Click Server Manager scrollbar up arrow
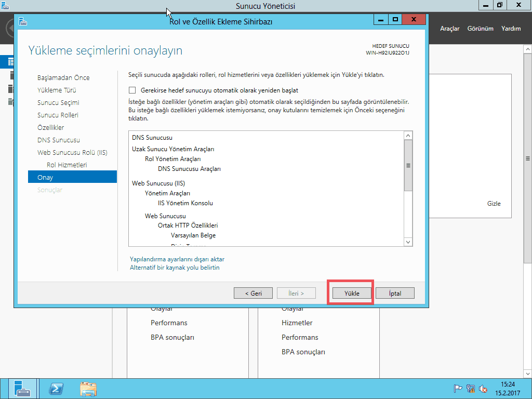The width and height of the screenshot is (532, 399). pos(528,49)
